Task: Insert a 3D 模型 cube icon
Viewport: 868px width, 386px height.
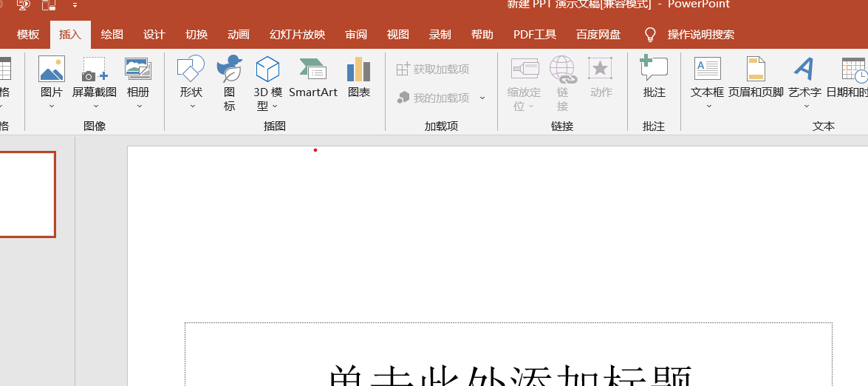Action: (x=268, y=69)
